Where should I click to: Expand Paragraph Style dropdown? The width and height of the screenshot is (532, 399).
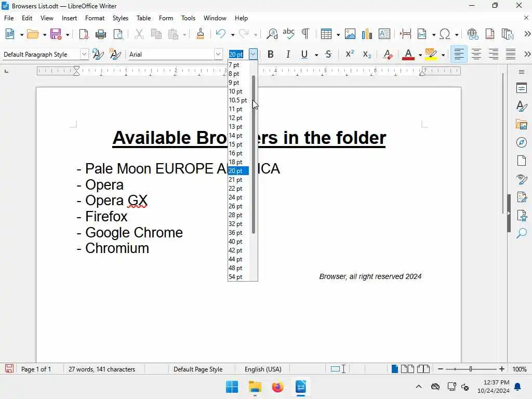point(84,54)
